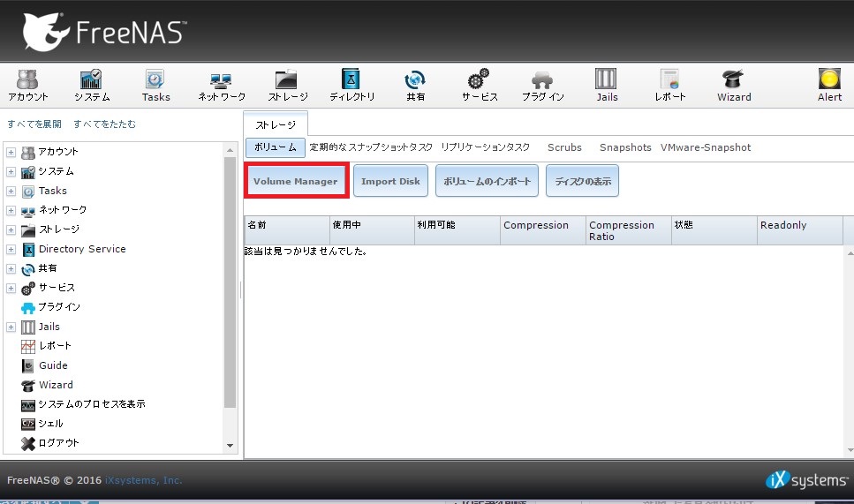Click the Import Disk button
This screenshot has height=504, width=854.
pyautogui.click(x=390, y=181)
